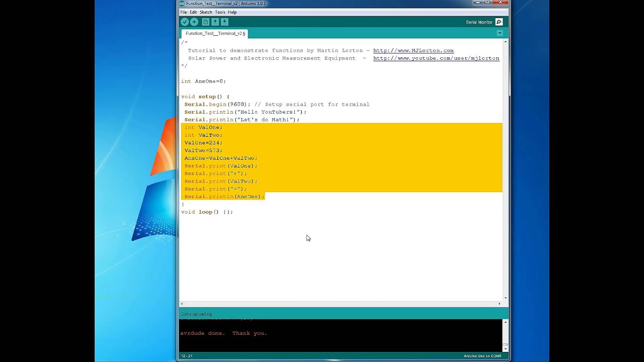The height and width of the screenshot is (362, 644).
Task: Click the Arduino logo in the title bar
Action: click(x=182, y=4)
